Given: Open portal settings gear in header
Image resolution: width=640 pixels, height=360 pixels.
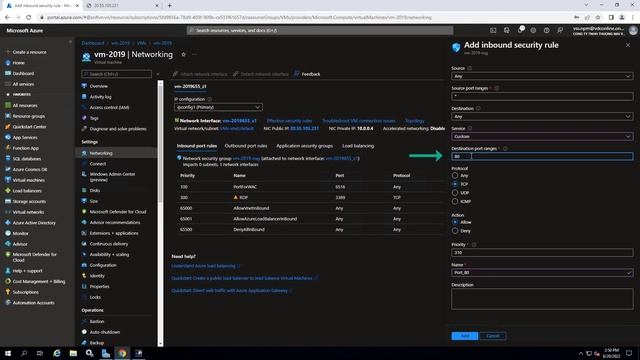Looking at the screenshot, I should click(x=533, y=30).
